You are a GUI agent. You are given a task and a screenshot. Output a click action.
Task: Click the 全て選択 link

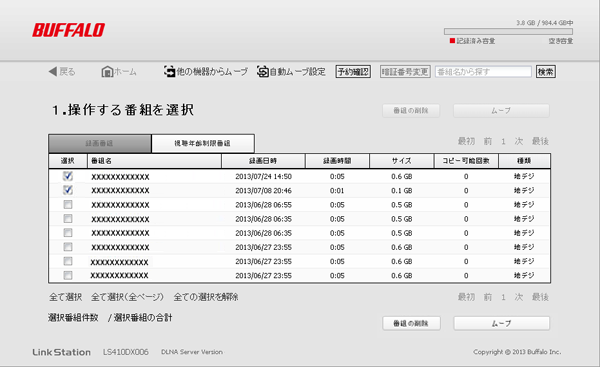[x=65, y=297]
